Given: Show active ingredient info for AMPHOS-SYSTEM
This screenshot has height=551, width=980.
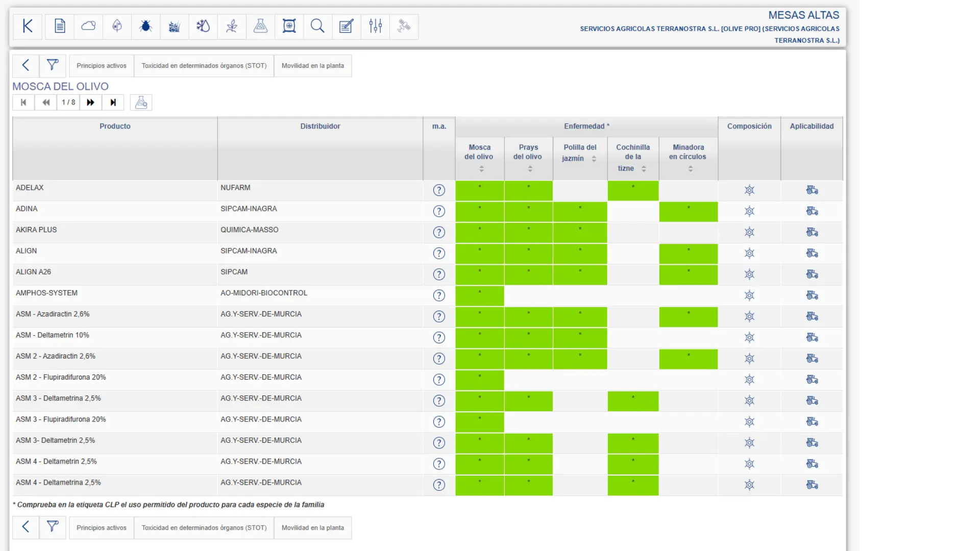Looking at the screenshot, I should point(439,295).
